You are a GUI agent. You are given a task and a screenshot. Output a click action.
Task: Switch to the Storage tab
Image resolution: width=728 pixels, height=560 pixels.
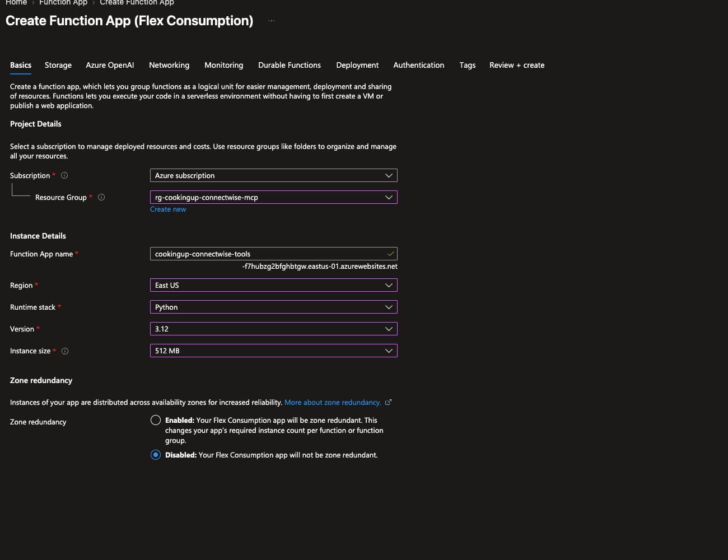58,65
